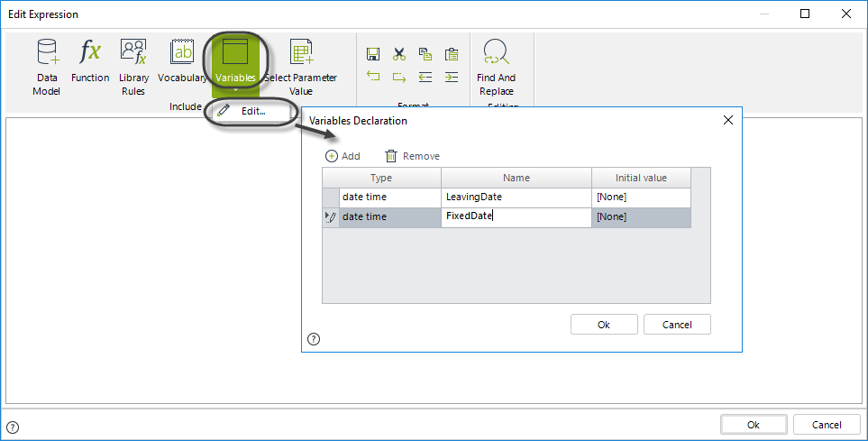Image resolution: width=868 pixels, height=441 pixels.
Task: Expand the Variables dropdown button
Action: pyautogui.click(x=235, y=89)
